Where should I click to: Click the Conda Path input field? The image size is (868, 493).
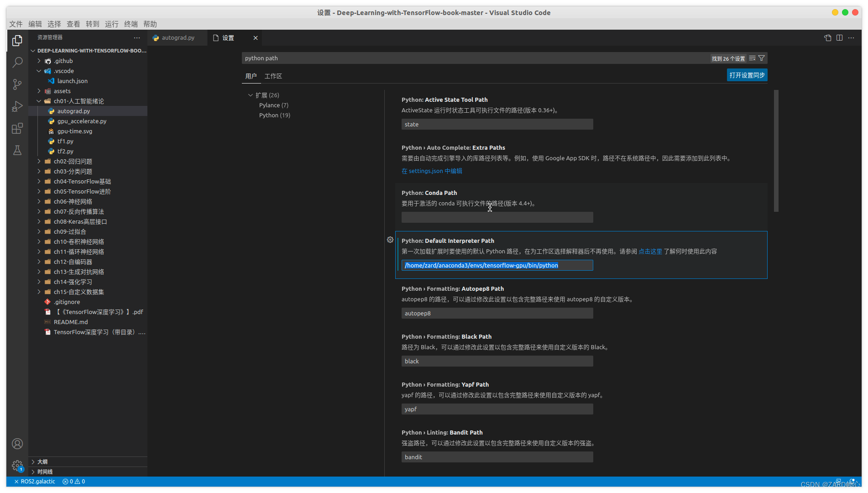coord(497,217)
